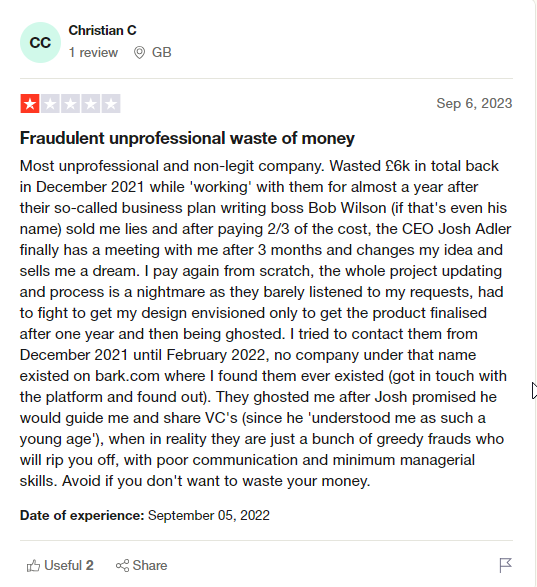Open review title 'Fraudulent unprofessional waste of money'
The width and height of the screenshot is (537, 587).
pos(187,138)
